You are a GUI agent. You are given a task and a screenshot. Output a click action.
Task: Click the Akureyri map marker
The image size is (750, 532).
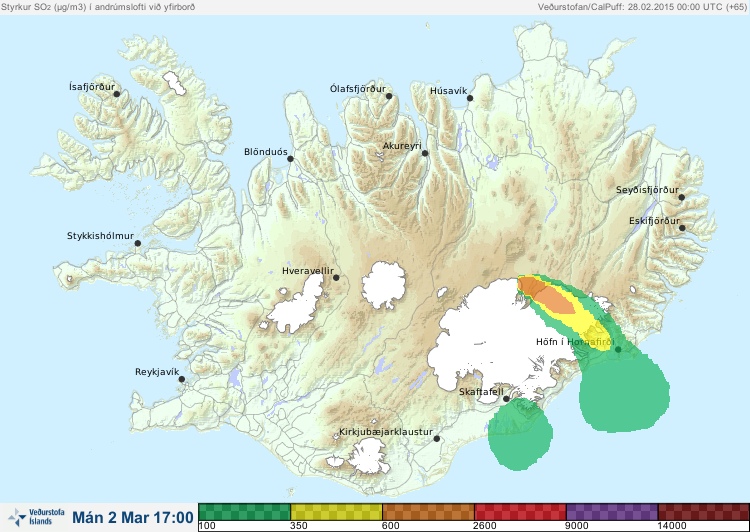pos(425,153)
